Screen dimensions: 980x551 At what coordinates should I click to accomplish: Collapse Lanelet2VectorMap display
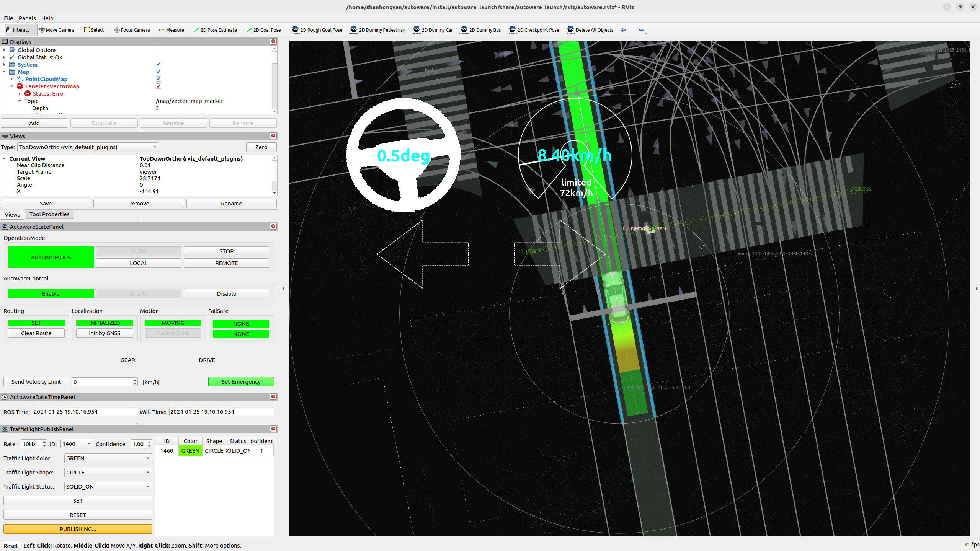click(x=12, y=86)
